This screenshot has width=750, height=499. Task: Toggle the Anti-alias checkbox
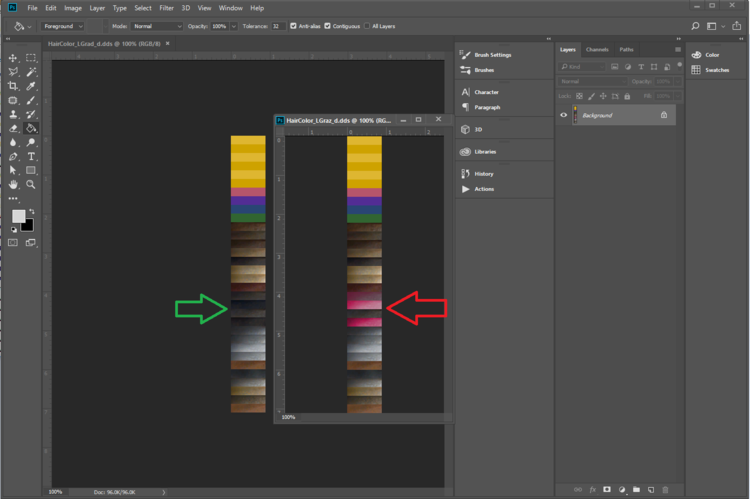293,26
